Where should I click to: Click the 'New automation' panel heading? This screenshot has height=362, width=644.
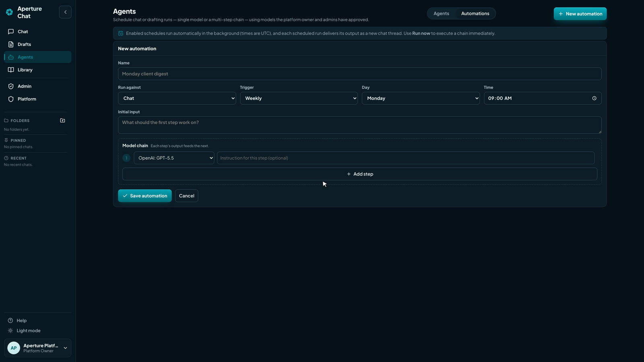tap(137, 49)
